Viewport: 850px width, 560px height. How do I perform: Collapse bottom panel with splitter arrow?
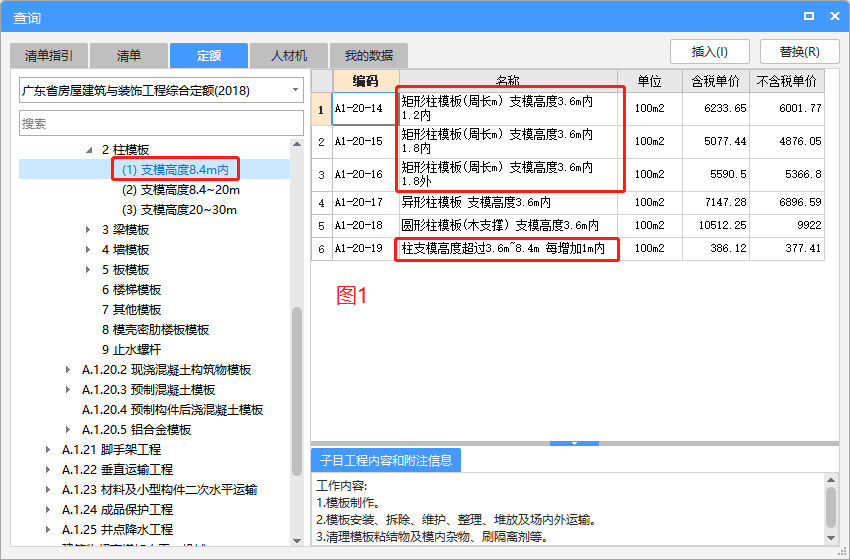click(x=574, y=443)
